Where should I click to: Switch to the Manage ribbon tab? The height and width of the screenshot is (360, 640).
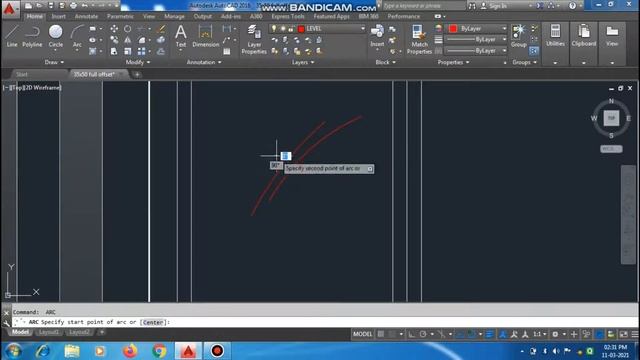(174, 16)
